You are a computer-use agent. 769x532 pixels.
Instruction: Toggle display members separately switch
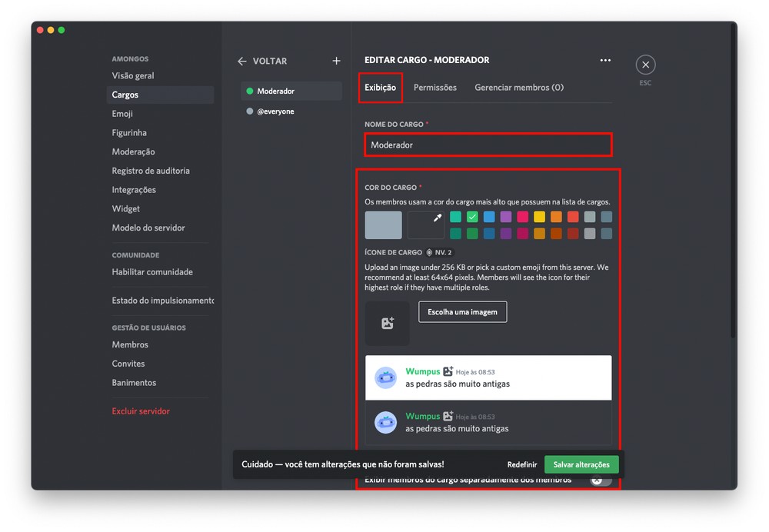coord(601,480)
